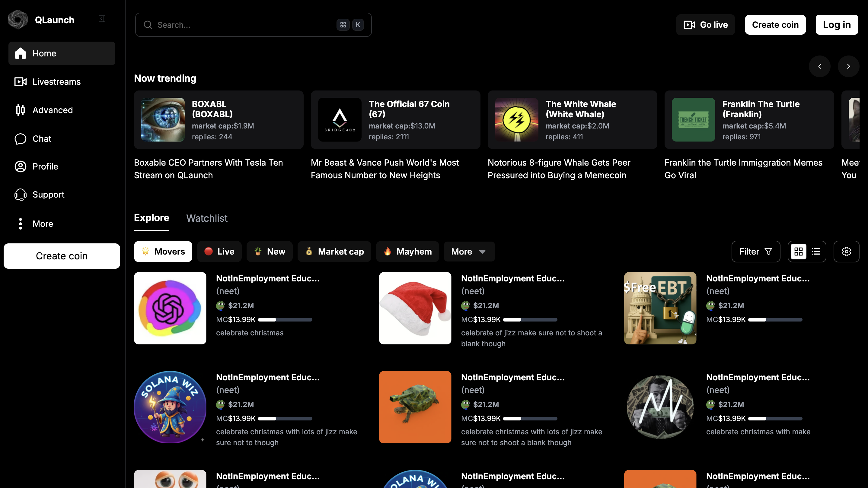
Task: Select the Market cap filter tab
Action: click(334, 252)
